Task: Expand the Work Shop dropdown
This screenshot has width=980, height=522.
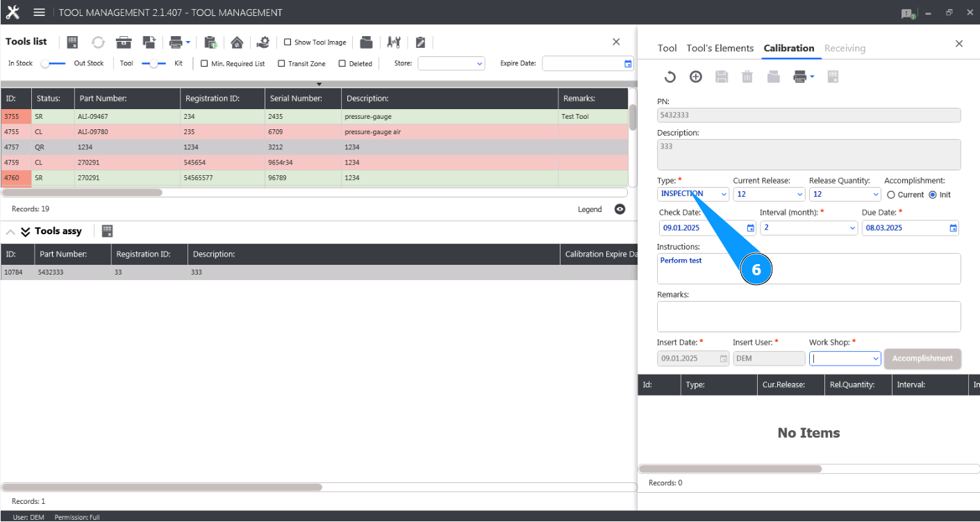Action: 845,359
